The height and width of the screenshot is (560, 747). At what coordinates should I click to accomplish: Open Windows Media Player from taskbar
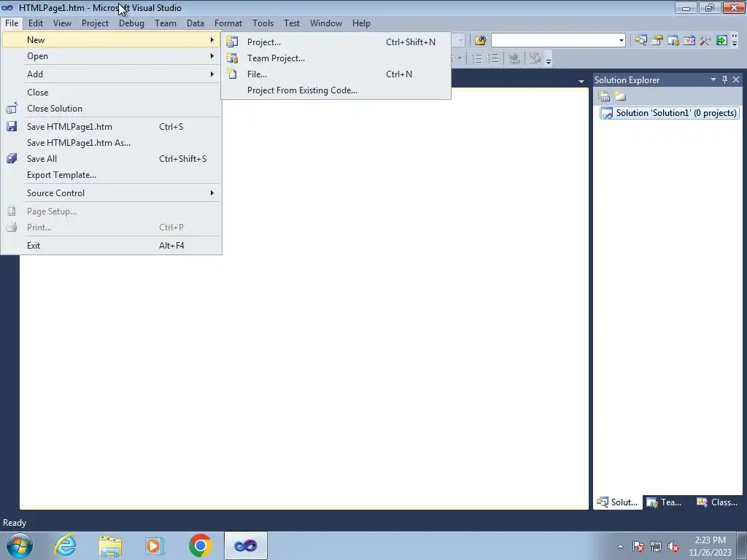tap(155, 545)
